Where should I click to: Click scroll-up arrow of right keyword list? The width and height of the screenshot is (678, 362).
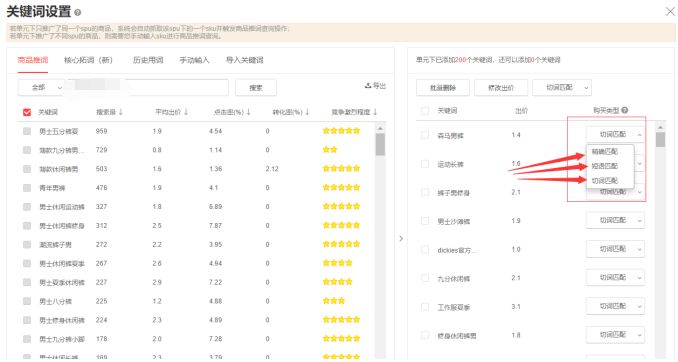[660, 127]
